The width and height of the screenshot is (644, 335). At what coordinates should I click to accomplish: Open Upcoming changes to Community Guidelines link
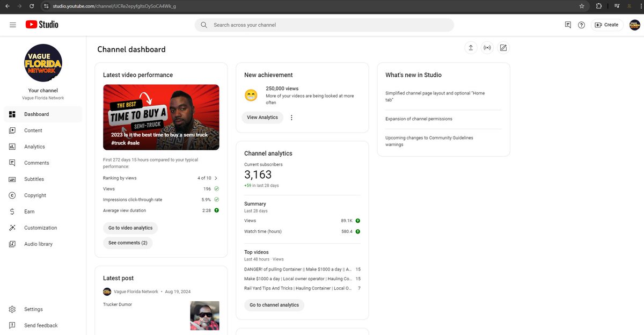click(429, 141)
